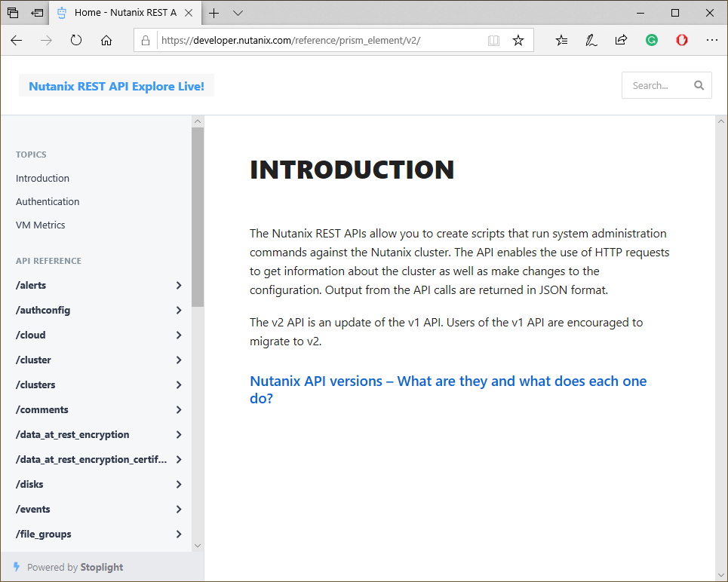Screen dimensions: 728x582
Task: Open Reading view book icon
Action: coord(493,41)
